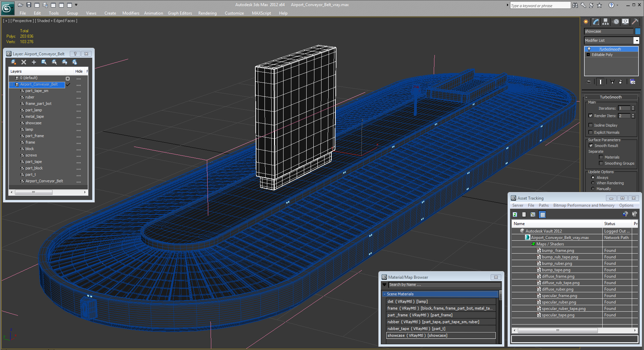Screen dimensions: 644x350
Task: Open the Hierarchy command panel tab
Action: tap(606, 22)
